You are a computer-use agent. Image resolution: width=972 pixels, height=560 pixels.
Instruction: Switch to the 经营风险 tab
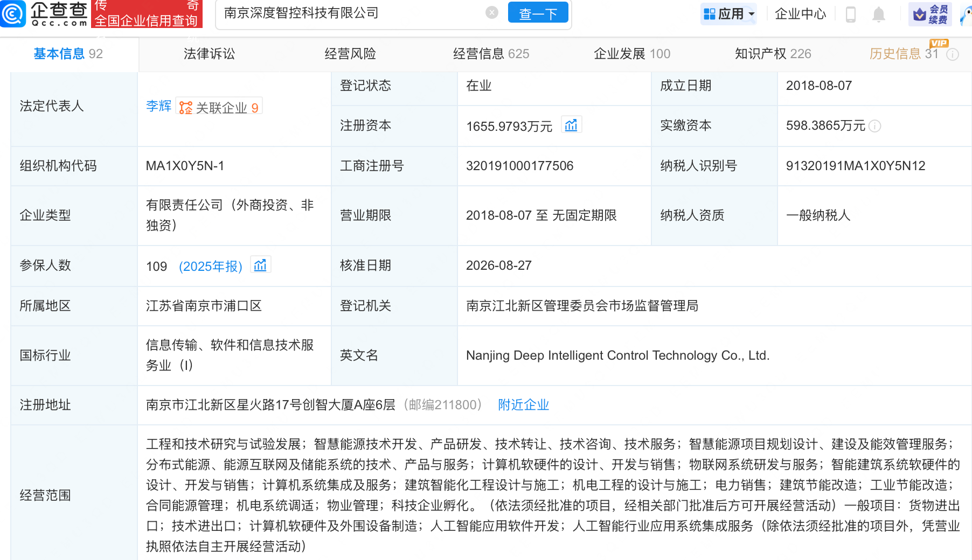(350, 54)
